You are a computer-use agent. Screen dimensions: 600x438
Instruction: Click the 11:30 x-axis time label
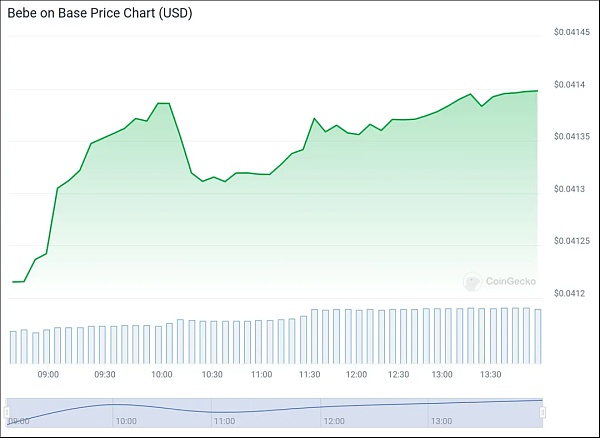[x=310, y=374]
